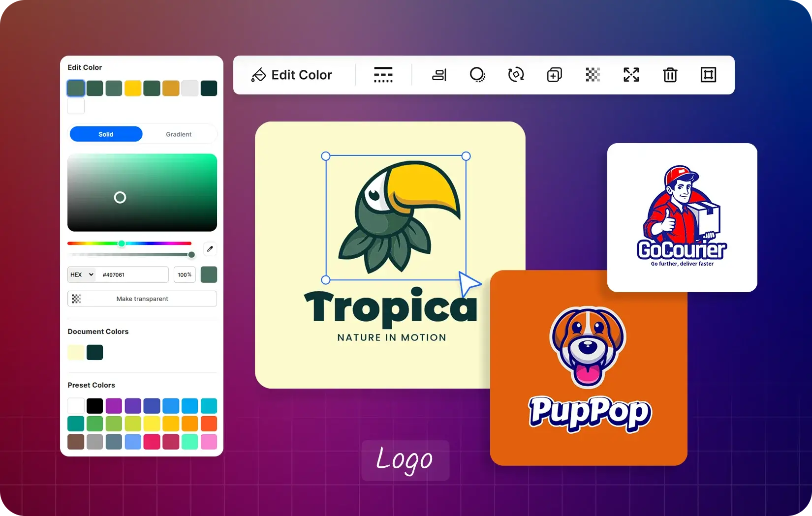Duplicate the selected element with copy icon

[x=554, y=75]
